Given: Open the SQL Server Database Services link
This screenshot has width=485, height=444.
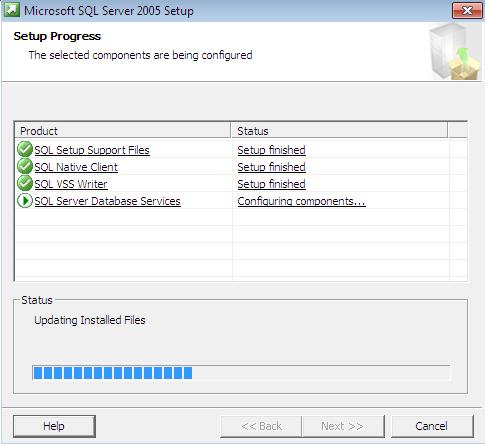Looking at the screenshot, I should pos(107,201).
